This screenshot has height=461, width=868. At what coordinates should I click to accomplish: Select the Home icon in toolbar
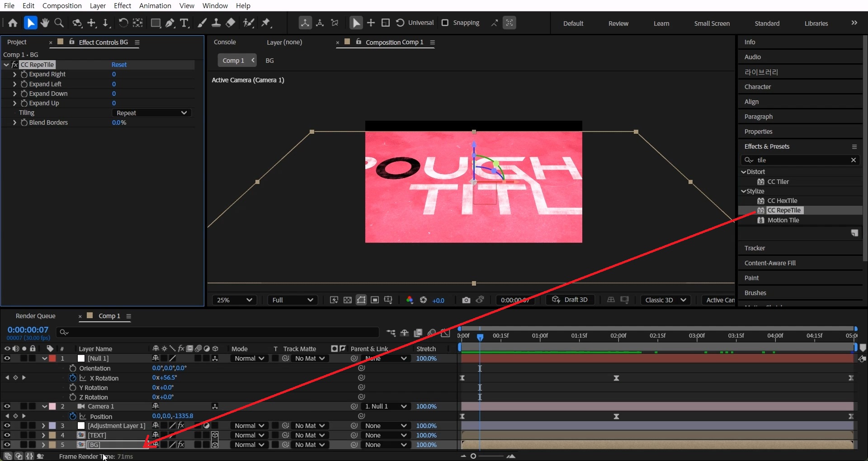(x=13, y=23)
